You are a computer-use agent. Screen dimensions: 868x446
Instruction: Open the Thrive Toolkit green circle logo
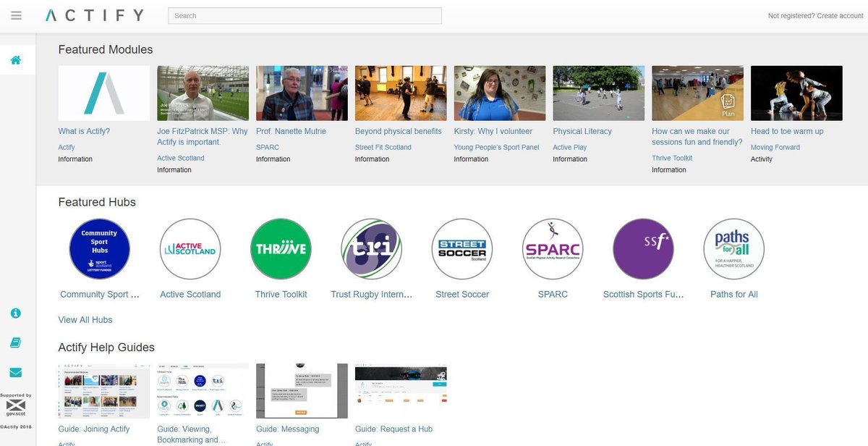coord(281,248)
